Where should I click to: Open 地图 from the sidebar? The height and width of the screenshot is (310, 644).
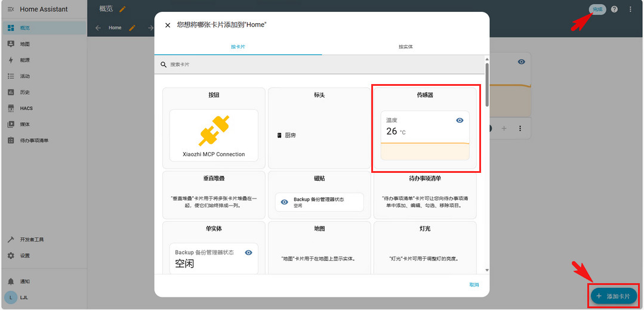[24, 44]
